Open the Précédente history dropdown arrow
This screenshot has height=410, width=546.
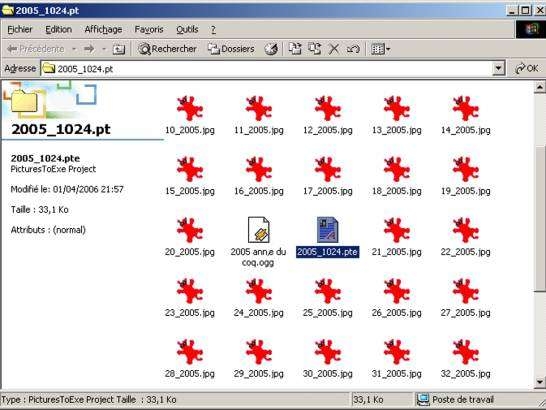(74, 49)
